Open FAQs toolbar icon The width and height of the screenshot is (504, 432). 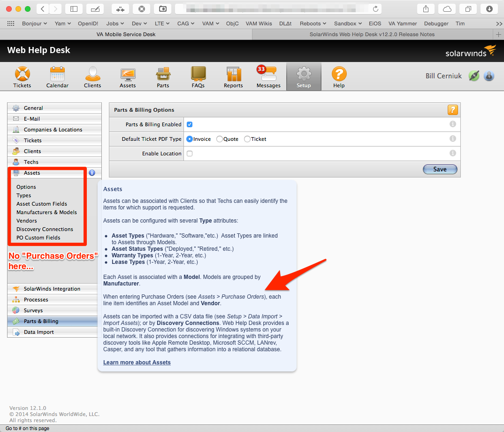198,77
